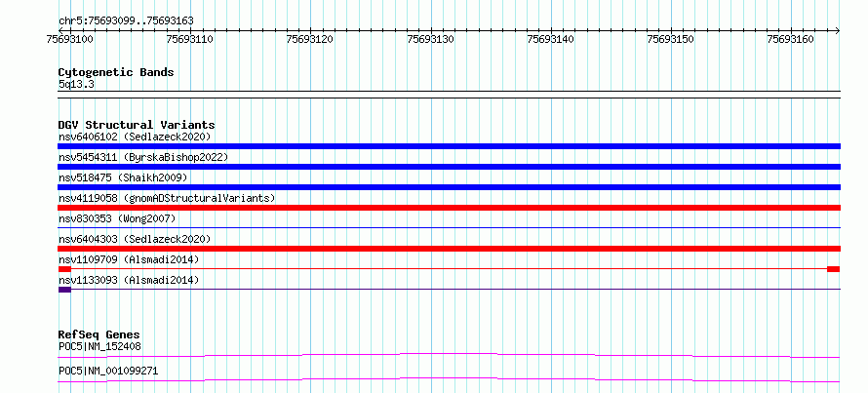Select the thin blue nsv830353 variant line

click(449, 227)
